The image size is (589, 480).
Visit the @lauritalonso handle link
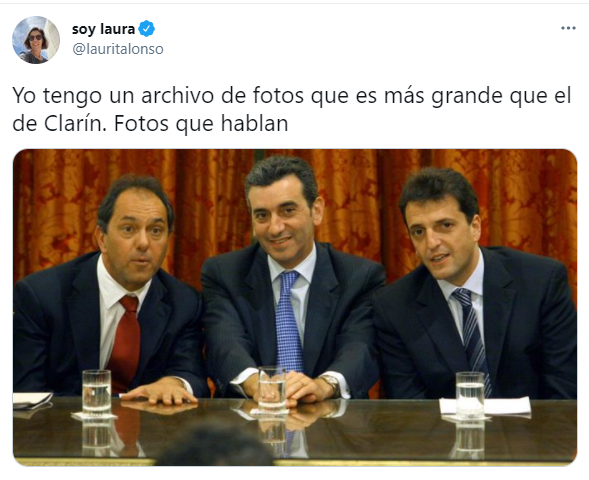pyautogui.click(x=118, y=49)
